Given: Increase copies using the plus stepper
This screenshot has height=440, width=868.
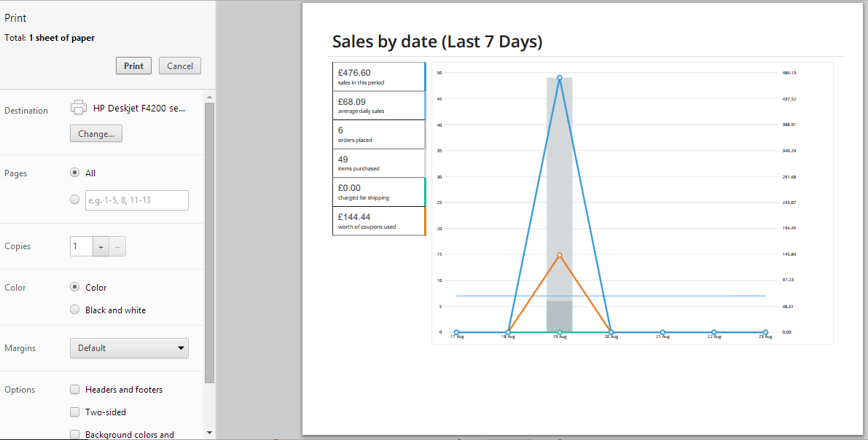Looking at the screenshot, I should [x=101, y=246].
